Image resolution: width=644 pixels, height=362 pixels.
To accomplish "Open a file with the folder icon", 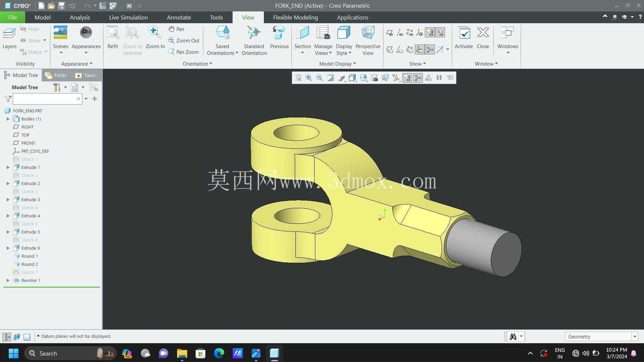I will (51, 6).
